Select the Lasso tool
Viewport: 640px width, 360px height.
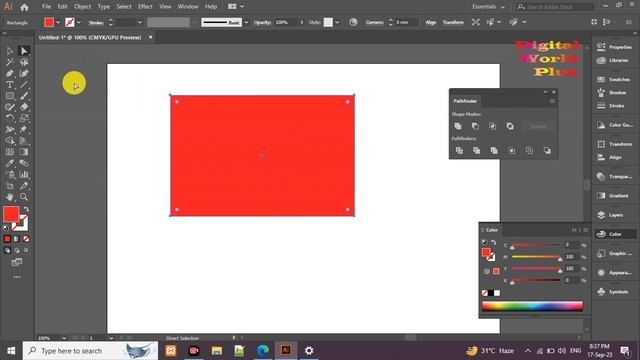24,62
